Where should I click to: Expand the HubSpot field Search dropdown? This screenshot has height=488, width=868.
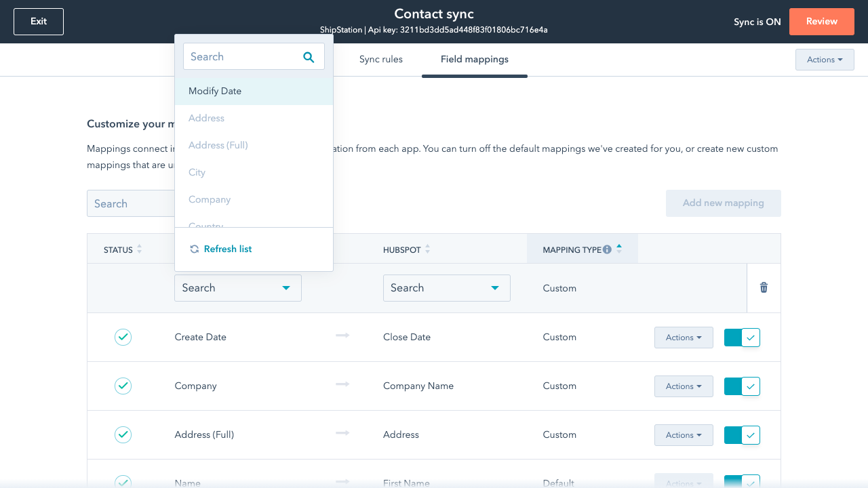tap(446, 287)
